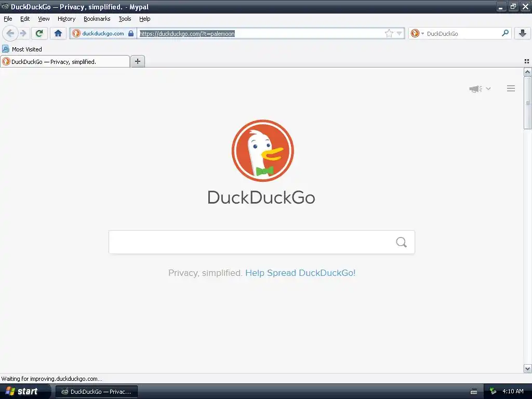
Task: Activate DuckDuckGo taskbar window button
Action: (x=96, y=392)
